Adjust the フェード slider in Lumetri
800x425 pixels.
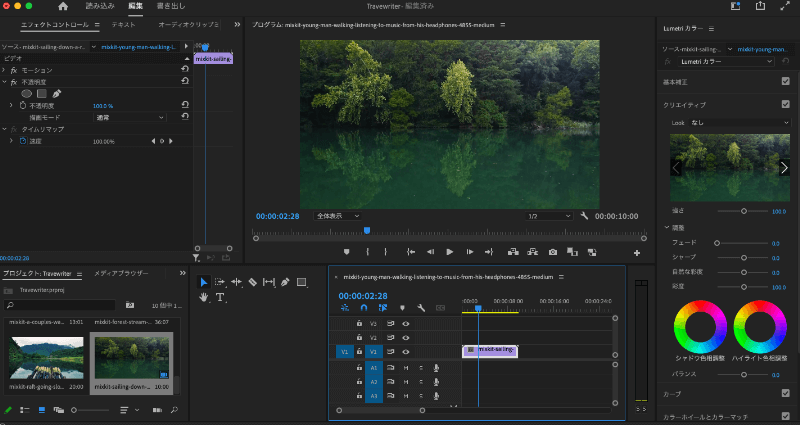717,243
